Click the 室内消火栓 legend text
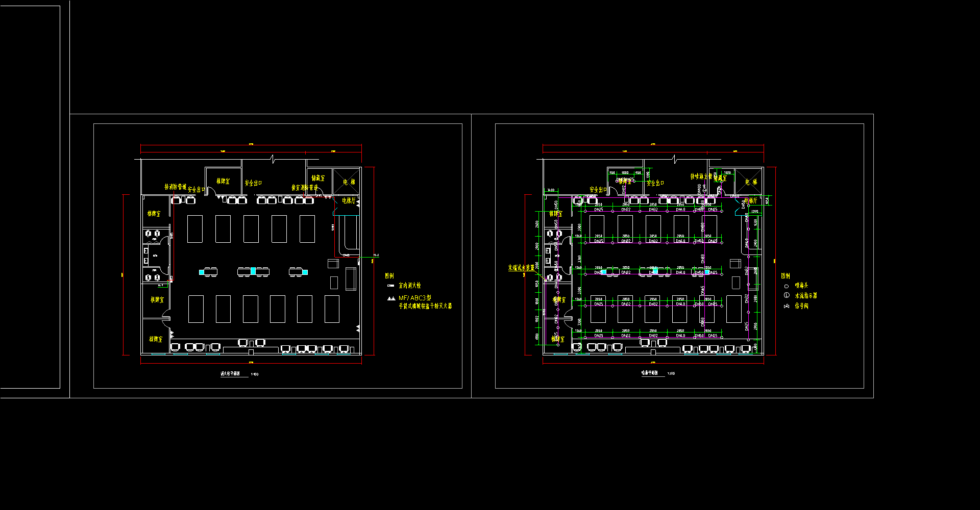Viewport: 980px width, 510px height. pos(410,286)
